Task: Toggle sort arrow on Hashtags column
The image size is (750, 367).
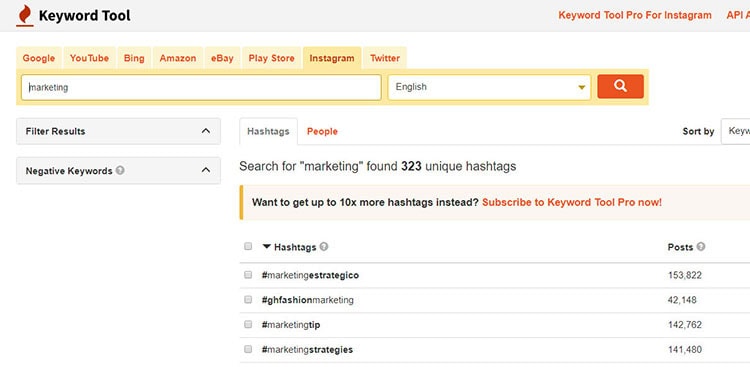Action: coord(266,247)
